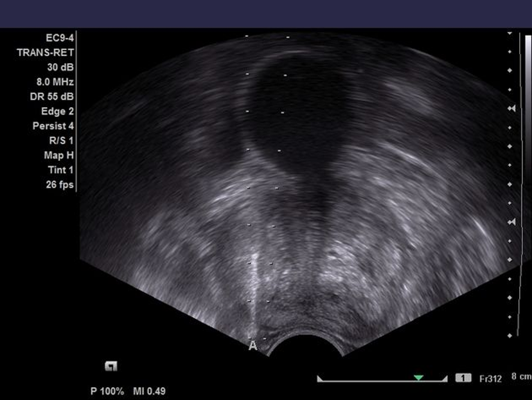The width and height of the screenshot is (532, 400).
Task: Select the TRANS-RET preset label
Action: pos(46,53)
